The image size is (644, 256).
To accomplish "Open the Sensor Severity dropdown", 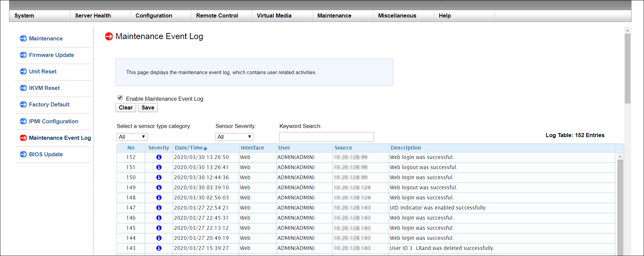I will [234, 137].
